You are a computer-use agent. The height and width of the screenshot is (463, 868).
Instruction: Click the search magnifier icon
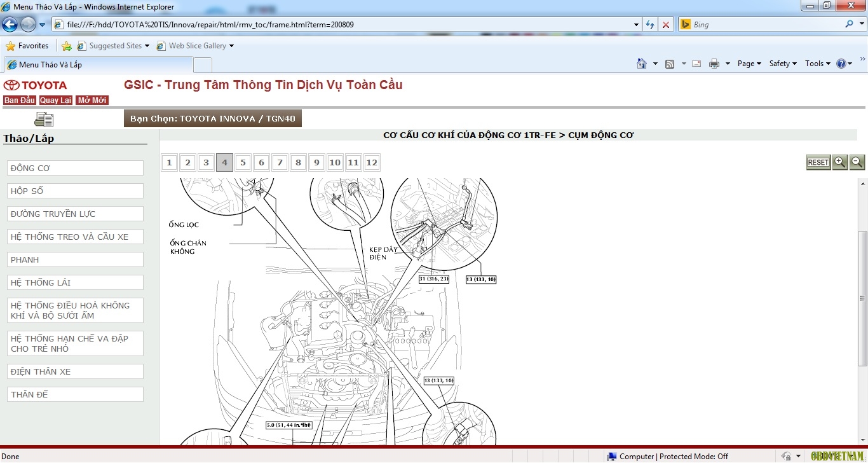coord(850,24)
